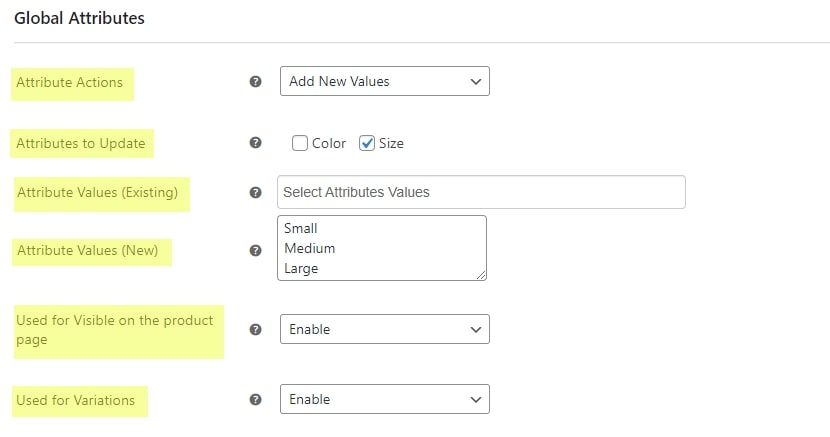Click the Attributes to Update label
This screenshot has height=437, width=830.
pos(80,143)
